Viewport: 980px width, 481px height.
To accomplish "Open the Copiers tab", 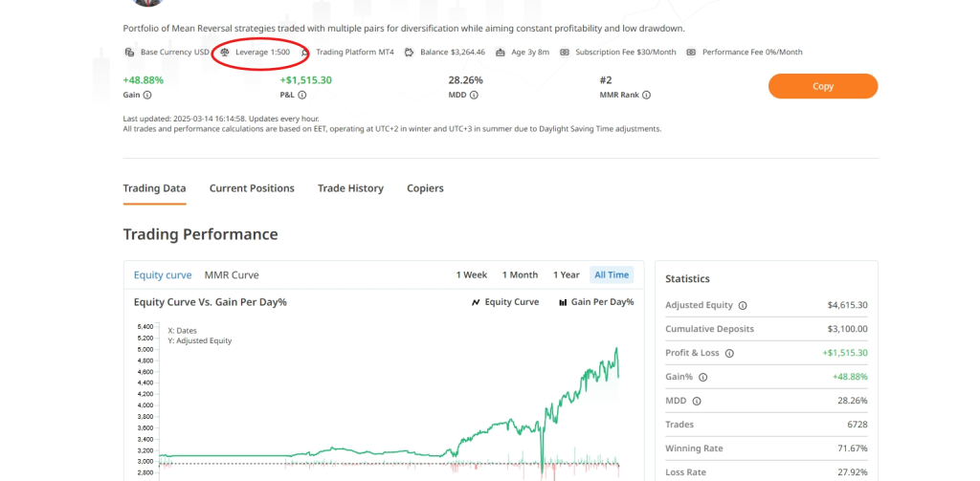I will tap(425, 188).
